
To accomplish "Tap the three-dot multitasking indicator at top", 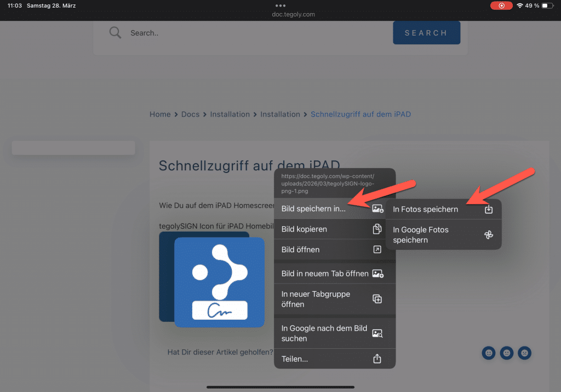I will click(x=280, y=5).
